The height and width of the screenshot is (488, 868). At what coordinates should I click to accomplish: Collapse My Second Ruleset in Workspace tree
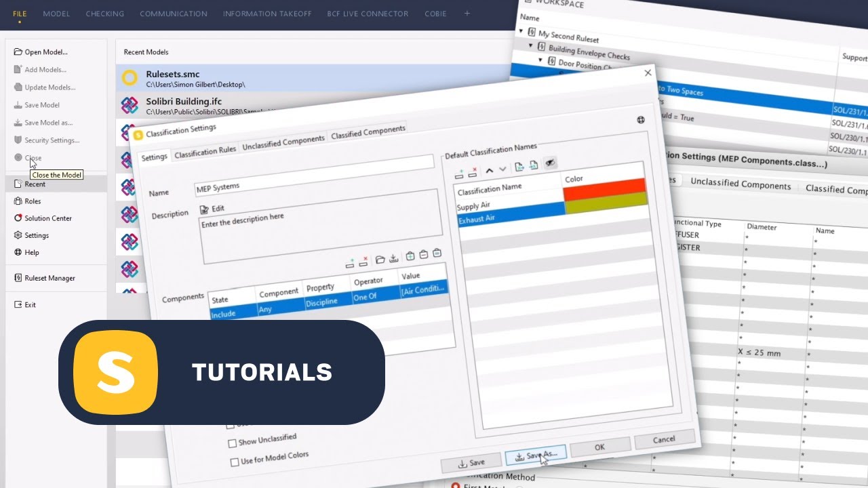[521, 31]
